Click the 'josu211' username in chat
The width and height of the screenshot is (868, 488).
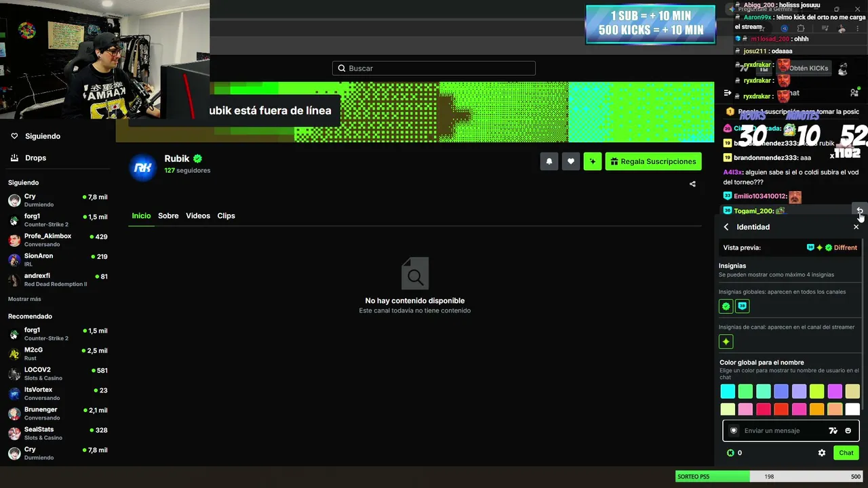[757, 51]
